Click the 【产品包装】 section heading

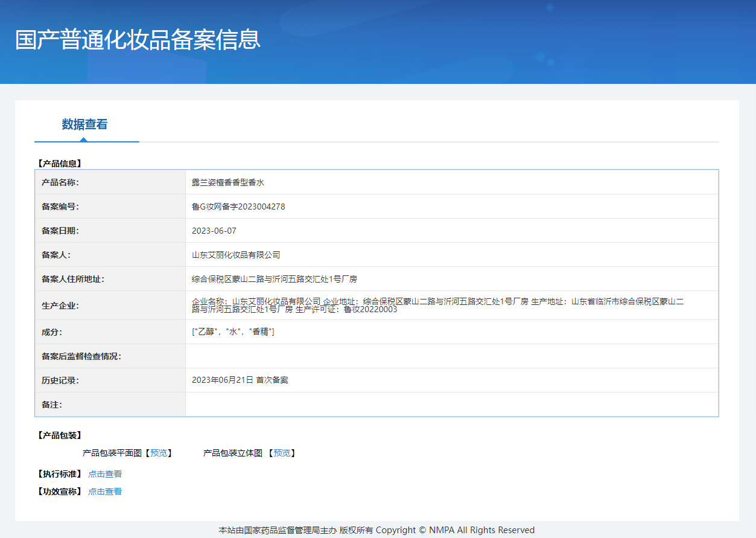click(59, 435)
